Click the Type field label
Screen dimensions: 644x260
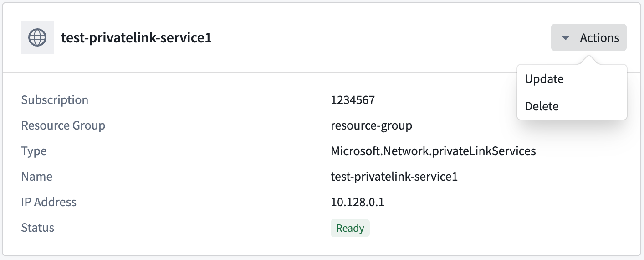coord(34,151)
